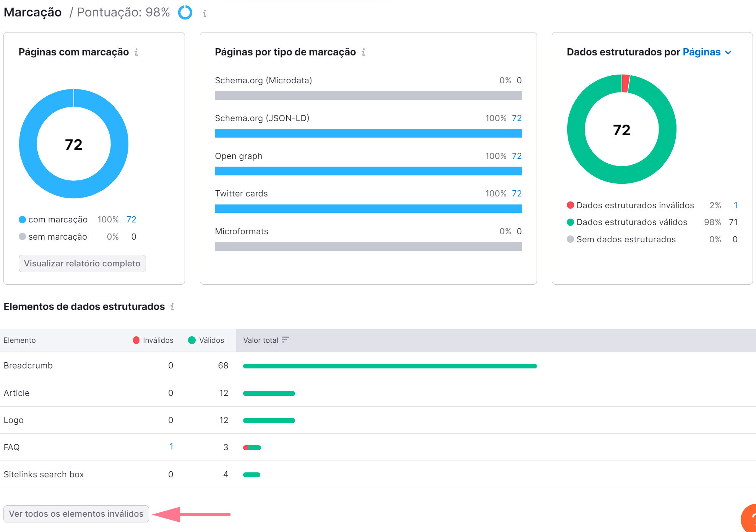756x532 pixels.
Task: Click the sort icon on the Valor total column
Action: click(x=285, y=339)
